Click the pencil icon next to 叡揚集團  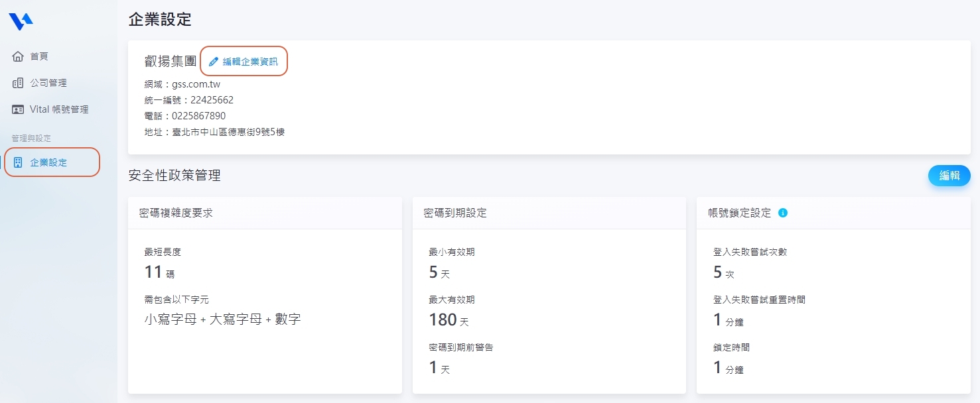pos(214,62)
